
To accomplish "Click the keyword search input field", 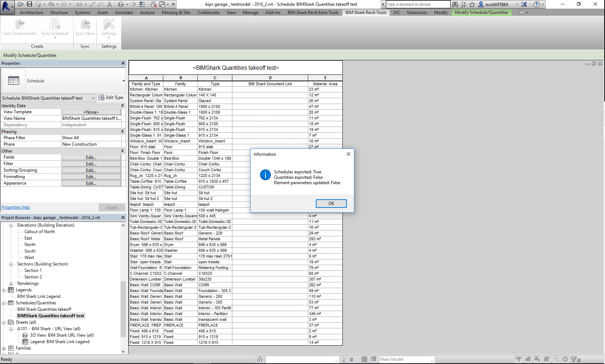I will pyautogui.click(x=417, y=4).
